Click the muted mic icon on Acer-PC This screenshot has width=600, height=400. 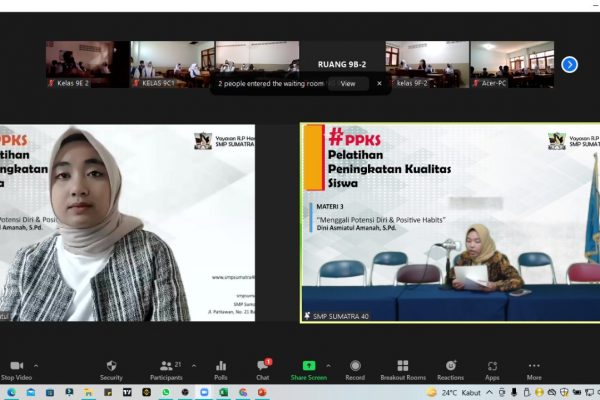coord(476,83)
